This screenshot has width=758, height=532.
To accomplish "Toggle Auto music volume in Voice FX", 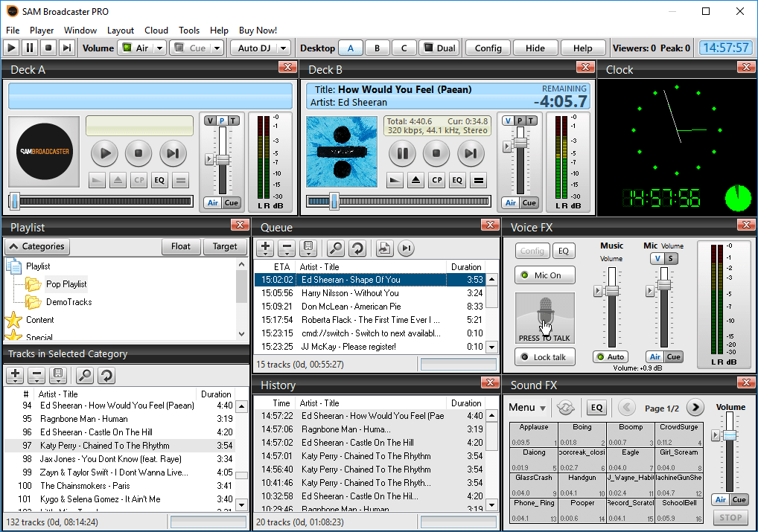I will [610, 357].
